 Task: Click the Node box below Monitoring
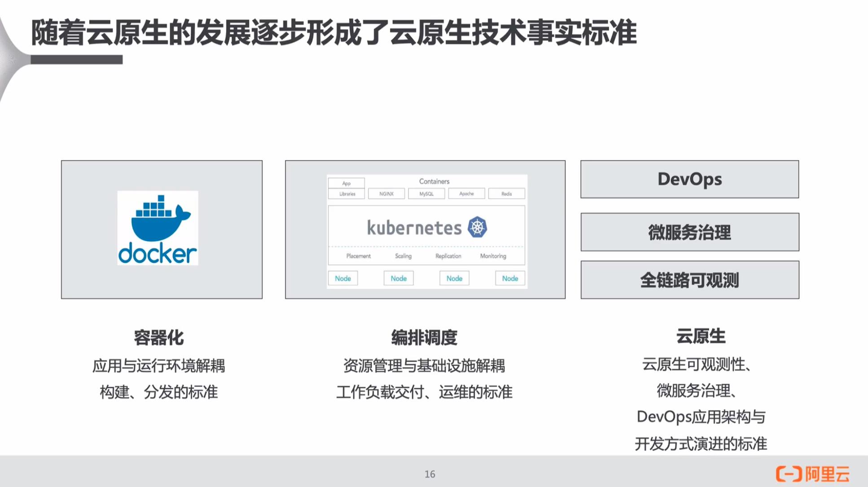click(510, 278)
